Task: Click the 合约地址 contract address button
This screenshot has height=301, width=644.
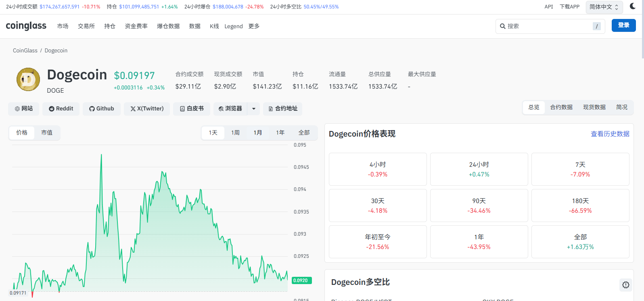Action: tap(283, 109)
